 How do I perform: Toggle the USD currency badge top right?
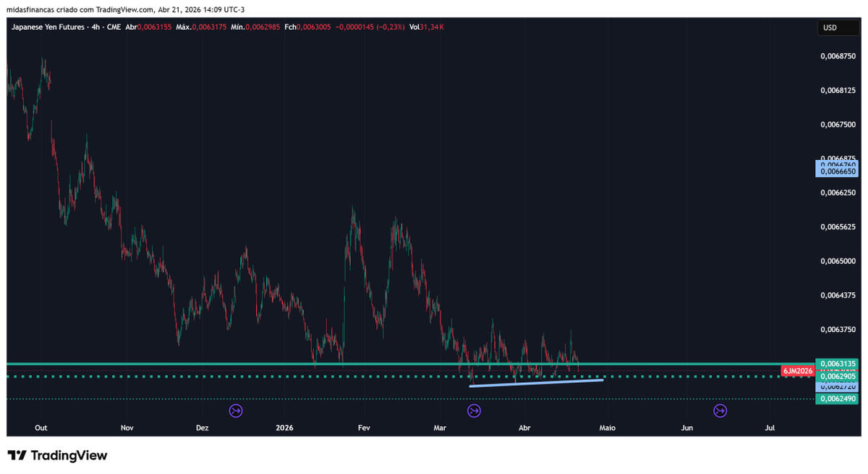pyautogui.click(x=838, y=27)
